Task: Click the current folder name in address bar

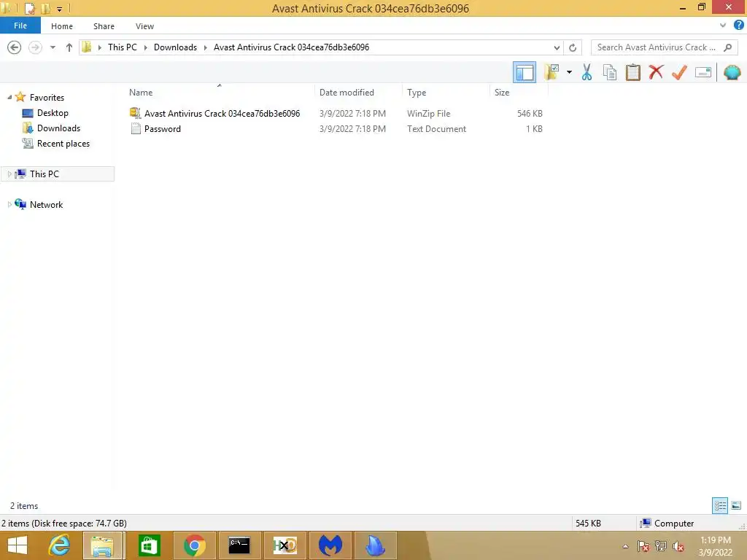Action: tap(291, 47)
